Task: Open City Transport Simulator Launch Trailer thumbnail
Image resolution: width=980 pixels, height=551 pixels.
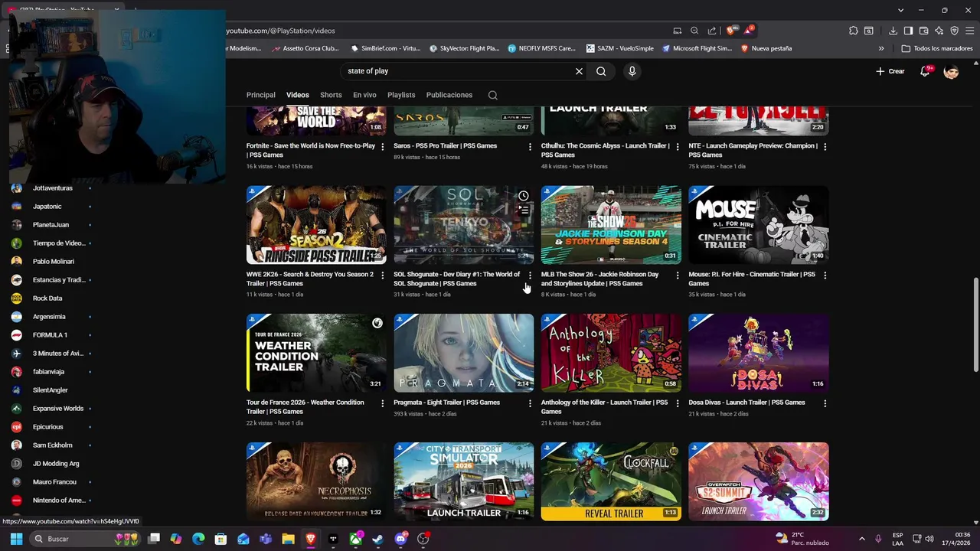Action: point(464,481)
